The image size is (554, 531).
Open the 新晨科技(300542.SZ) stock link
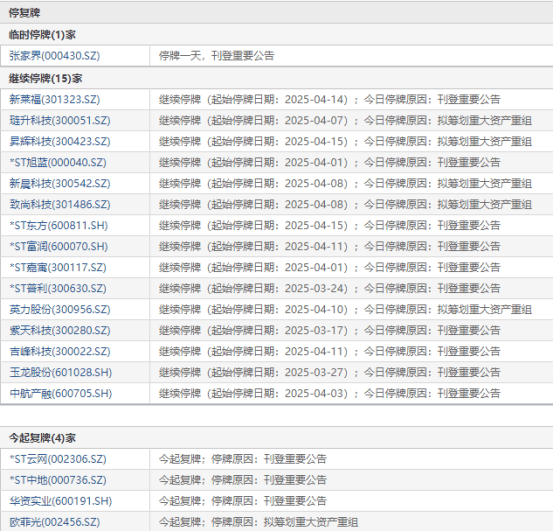tap(60, 183)
